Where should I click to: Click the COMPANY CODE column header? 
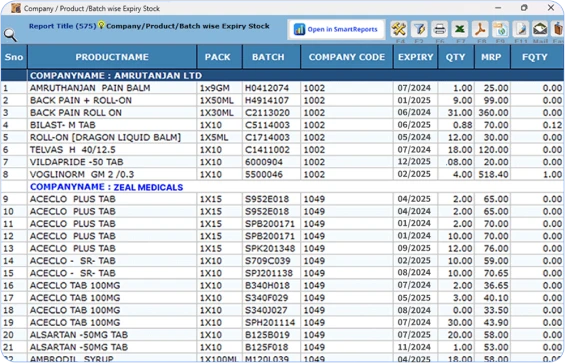click(347, 57)
